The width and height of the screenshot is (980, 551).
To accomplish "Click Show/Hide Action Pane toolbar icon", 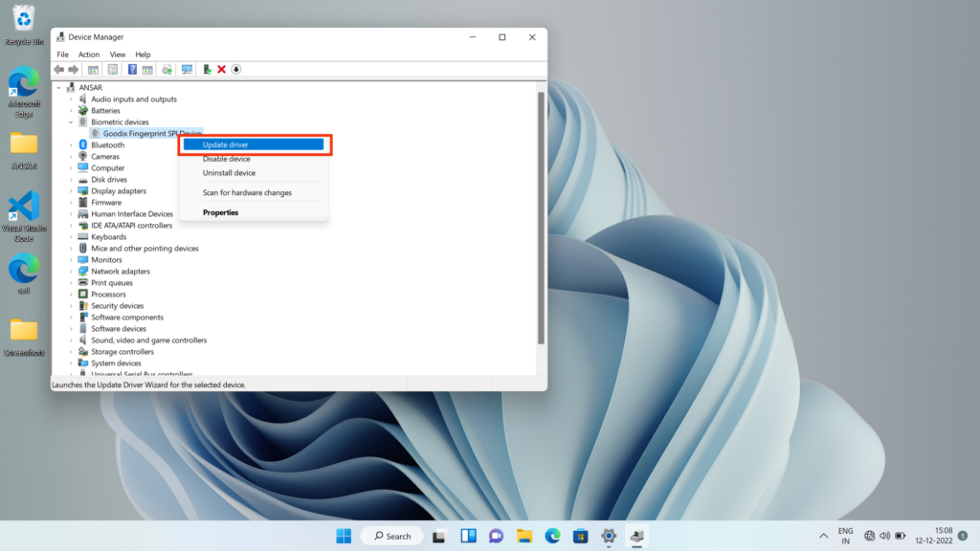I will (147, 69).
